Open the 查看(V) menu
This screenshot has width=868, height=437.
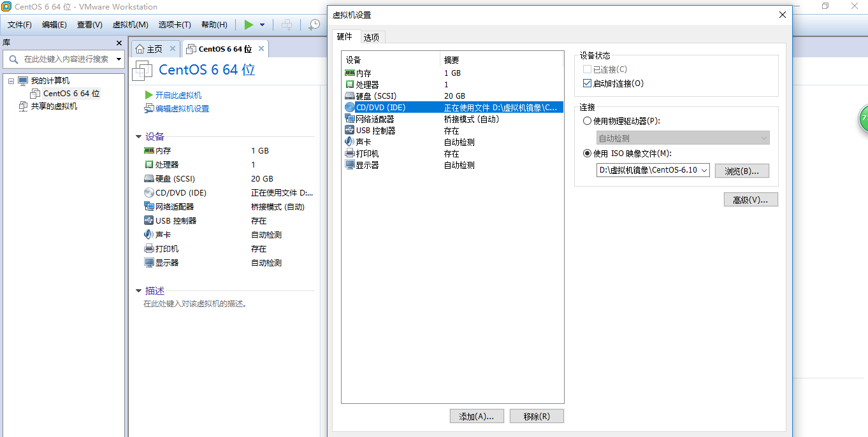click(90, 25)
